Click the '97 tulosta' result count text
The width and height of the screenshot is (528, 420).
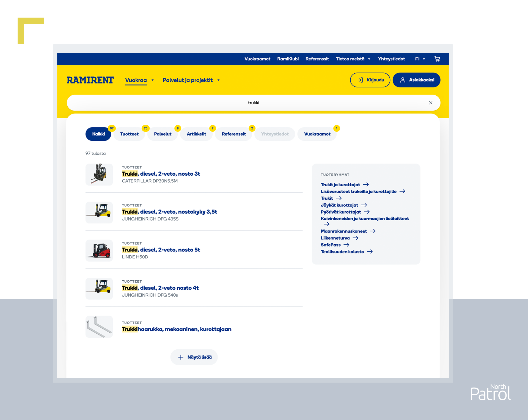coord(95,153)
